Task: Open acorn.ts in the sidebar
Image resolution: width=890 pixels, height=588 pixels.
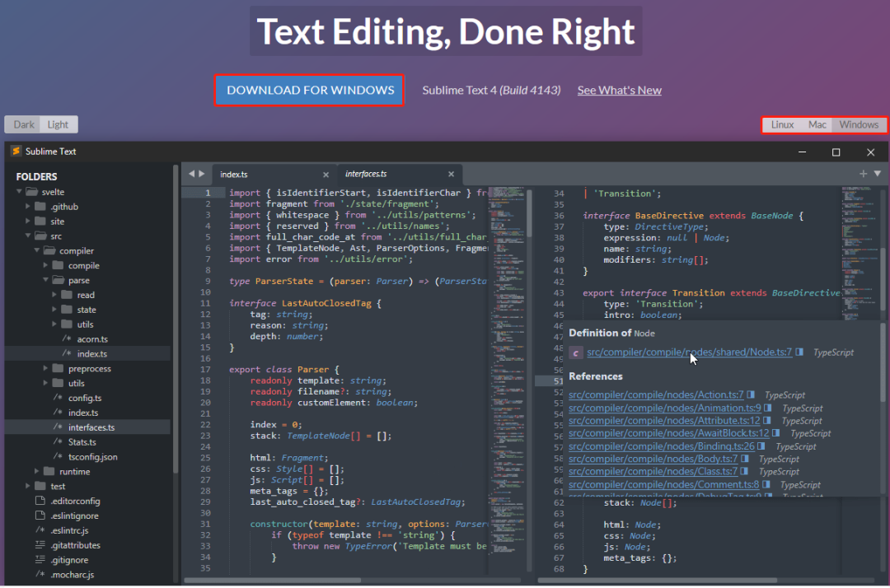Action: 92,339
